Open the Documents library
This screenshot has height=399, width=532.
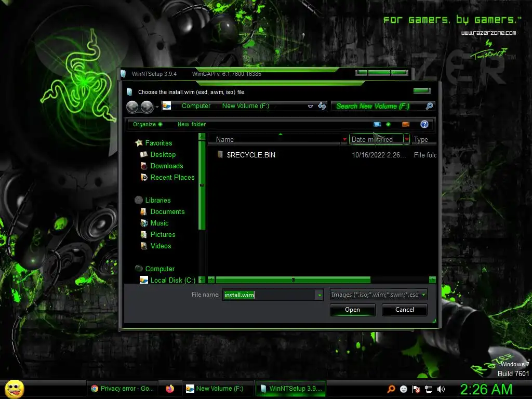point(167,212)
